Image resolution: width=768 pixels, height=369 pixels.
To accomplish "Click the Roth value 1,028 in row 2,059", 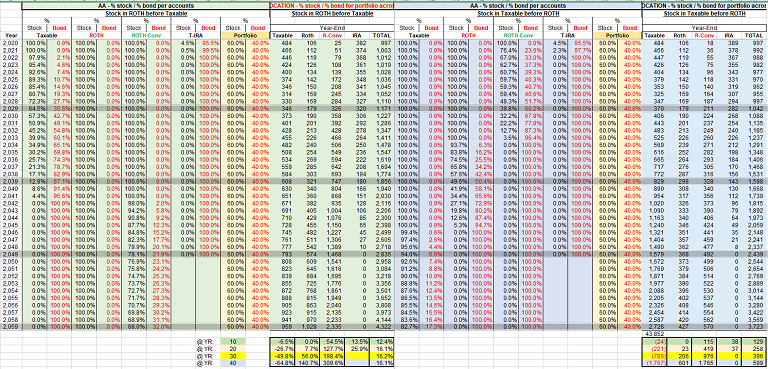I will (308, 326).
